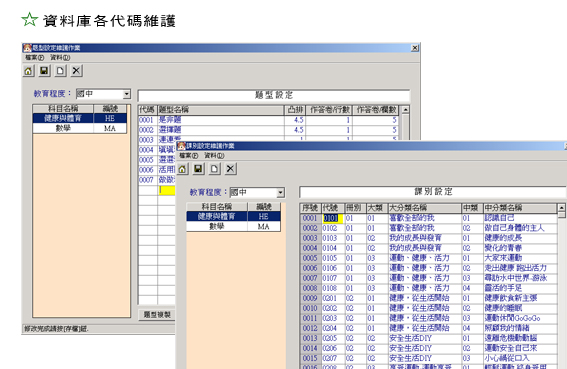
Task: Click 是非題 row in 題型設定 table
Action: pyautogui.click(x=221, y=120)
